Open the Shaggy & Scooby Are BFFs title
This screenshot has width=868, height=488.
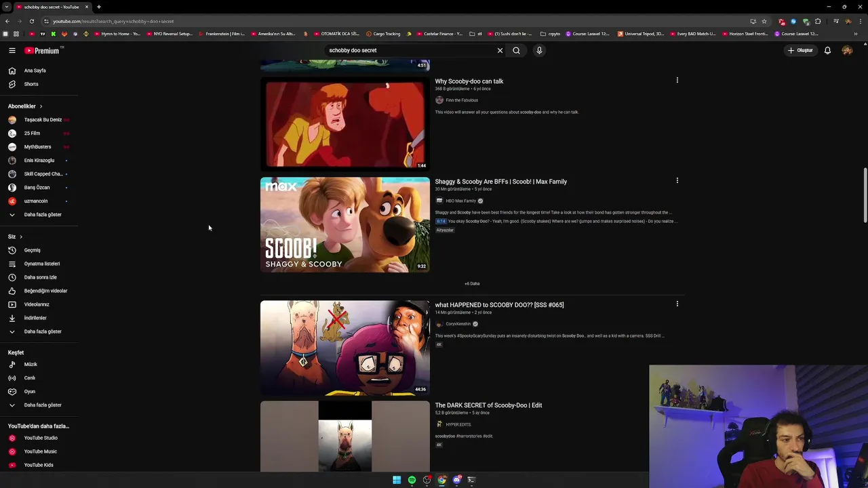[x=501, y=182]
